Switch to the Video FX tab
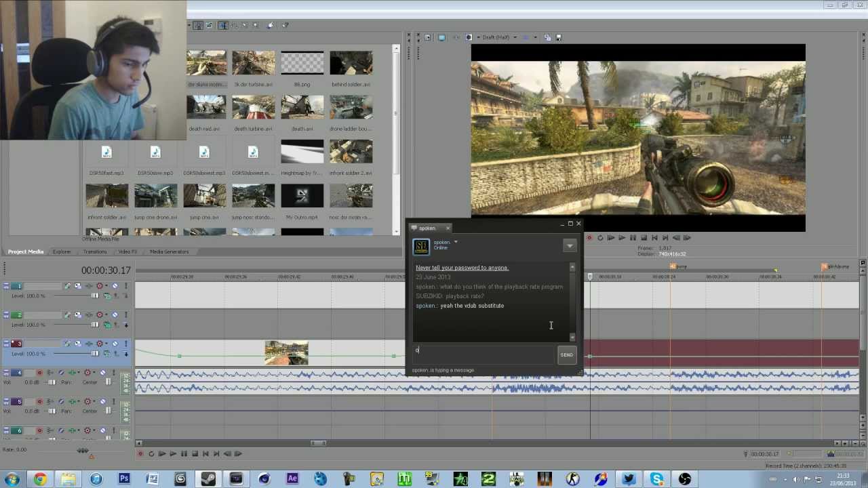868x488 pixels. [x=127, y=251]
